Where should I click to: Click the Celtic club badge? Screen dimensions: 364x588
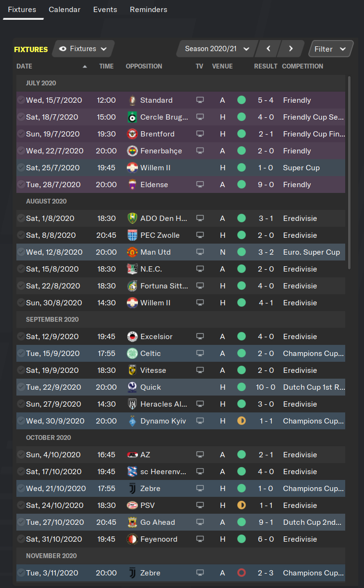[133, 354]
